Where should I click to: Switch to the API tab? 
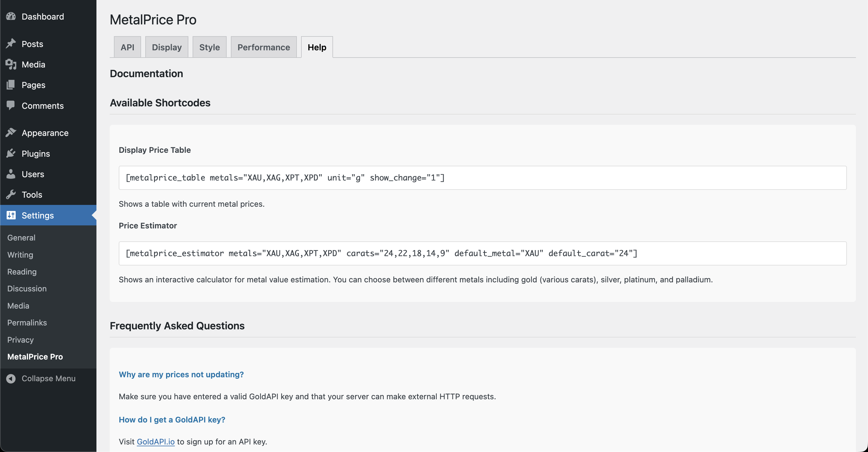tap(127, 47)
